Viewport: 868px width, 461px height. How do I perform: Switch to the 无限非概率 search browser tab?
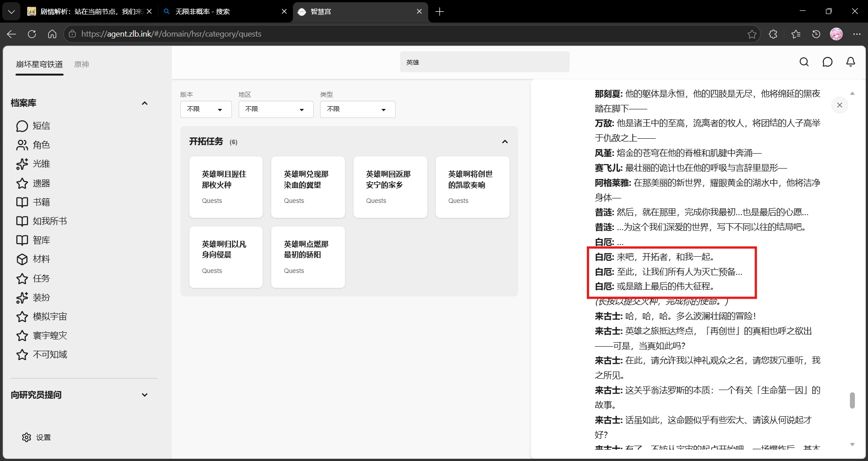pos(225,11)
